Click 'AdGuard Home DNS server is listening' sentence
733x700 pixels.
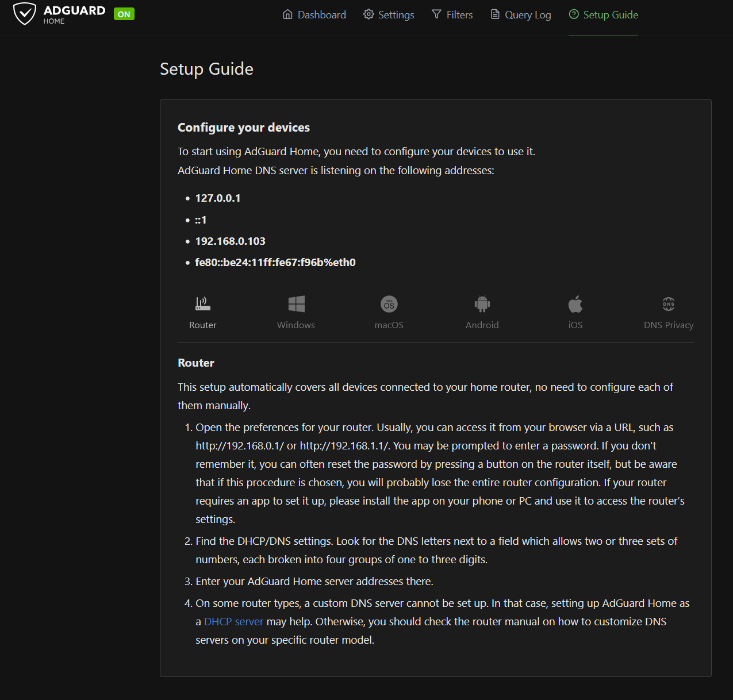click(336, 170)
